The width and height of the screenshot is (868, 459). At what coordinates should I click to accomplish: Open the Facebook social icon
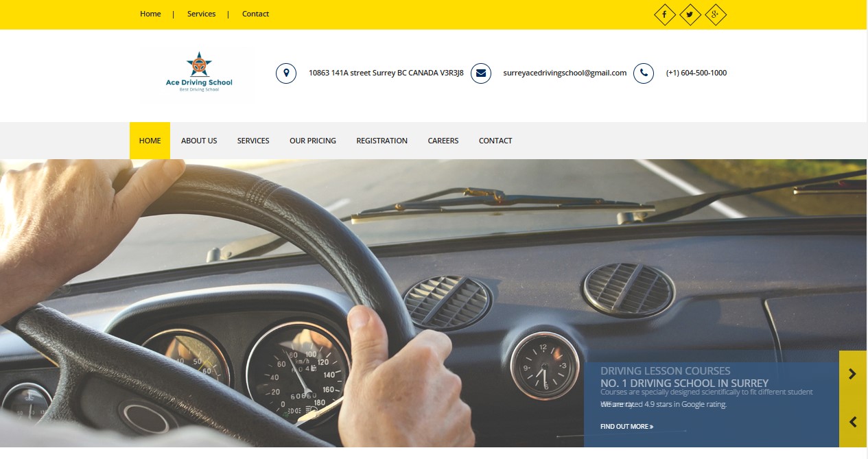[x=665, y=14]
